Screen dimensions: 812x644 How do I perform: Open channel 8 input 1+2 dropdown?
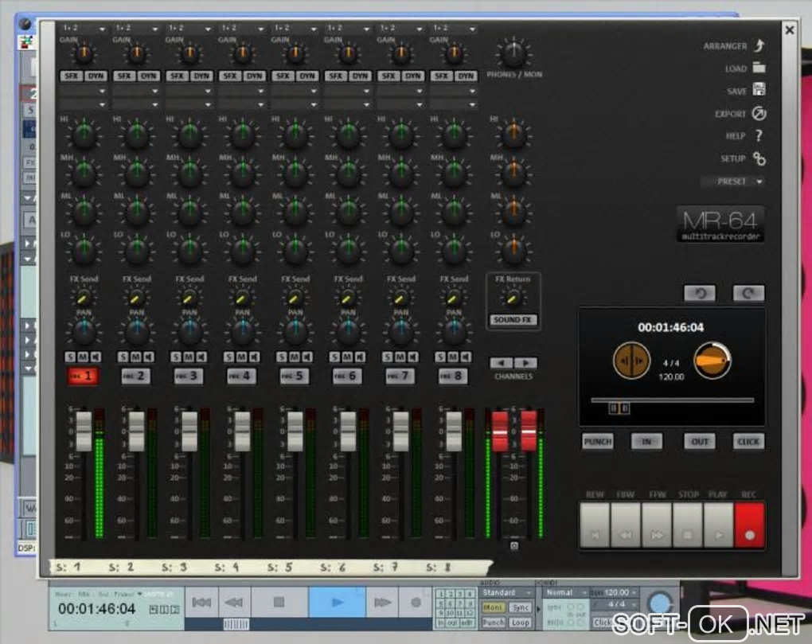454,29
